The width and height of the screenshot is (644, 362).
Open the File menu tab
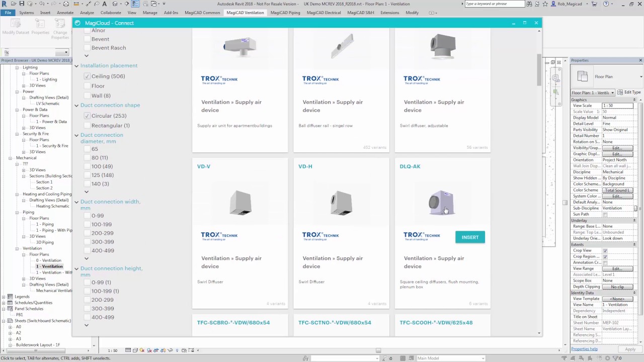pyautogui.click(x=8, y=13)
